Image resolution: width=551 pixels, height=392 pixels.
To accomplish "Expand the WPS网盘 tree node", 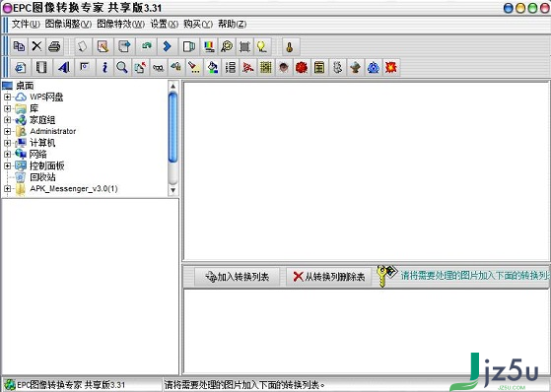I will click(7, 97).
